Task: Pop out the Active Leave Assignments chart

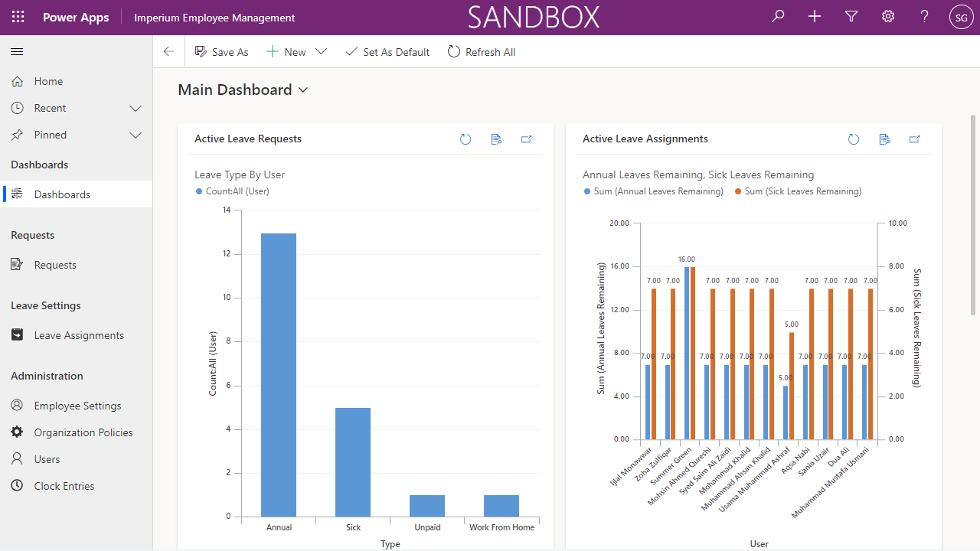Action: tap(914, 139)
